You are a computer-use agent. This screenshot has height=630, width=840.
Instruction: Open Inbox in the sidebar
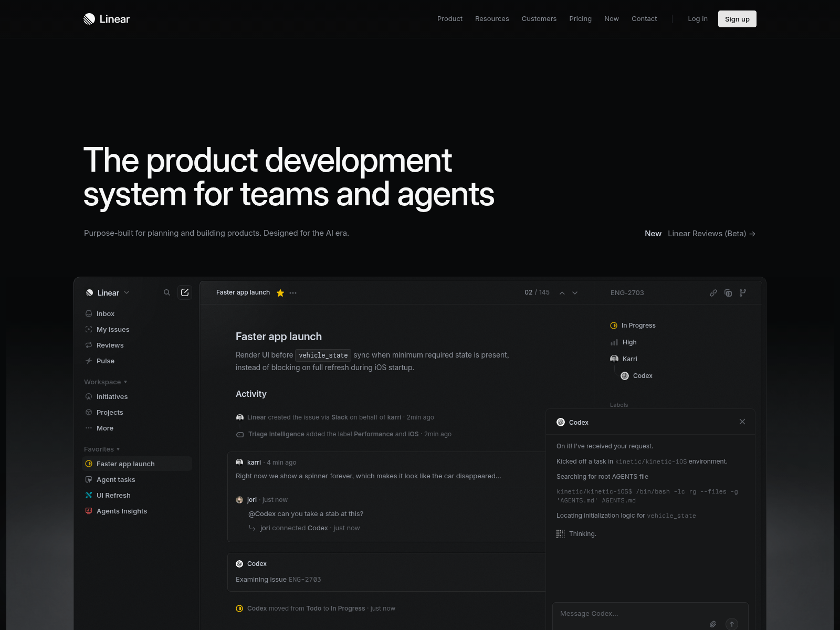138,313
